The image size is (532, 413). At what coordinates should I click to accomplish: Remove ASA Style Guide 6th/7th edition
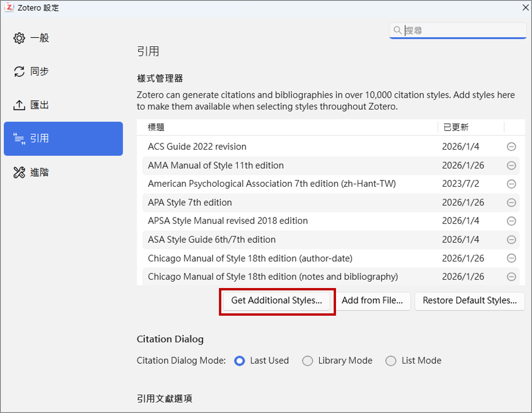[511, 240]
